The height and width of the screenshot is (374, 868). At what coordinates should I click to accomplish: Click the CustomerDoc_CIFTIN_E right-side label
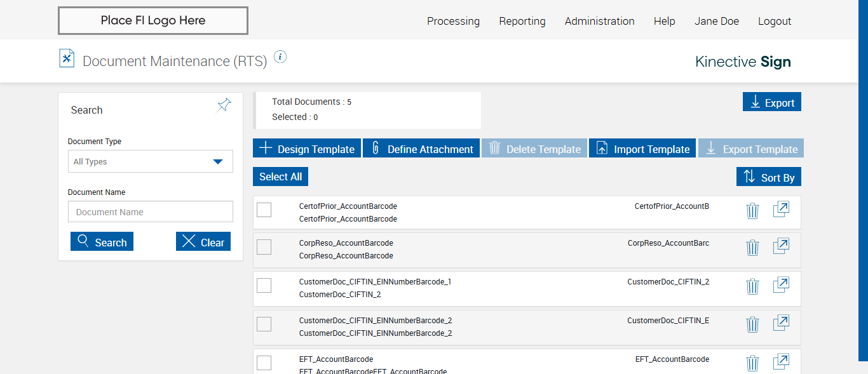click(668, 321)
